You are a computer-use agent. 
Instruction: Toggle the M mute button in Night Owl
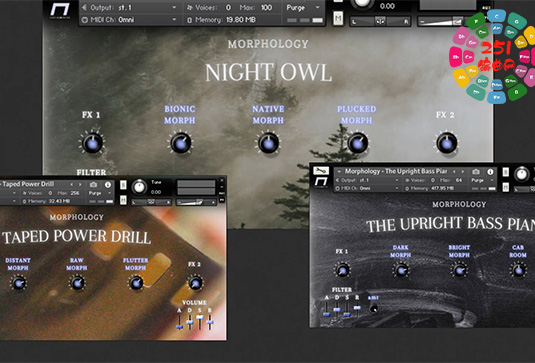(x=338, y=18)
